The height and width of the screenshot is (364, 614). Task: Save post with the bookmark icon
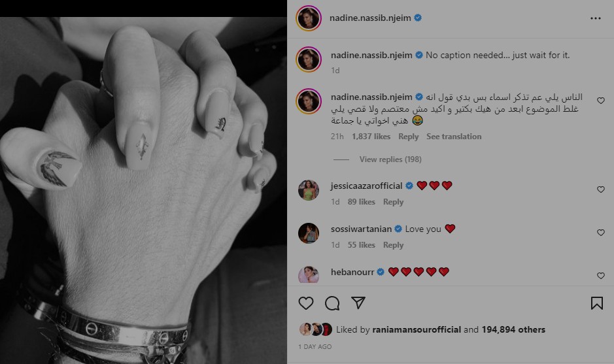coord(597,303)
